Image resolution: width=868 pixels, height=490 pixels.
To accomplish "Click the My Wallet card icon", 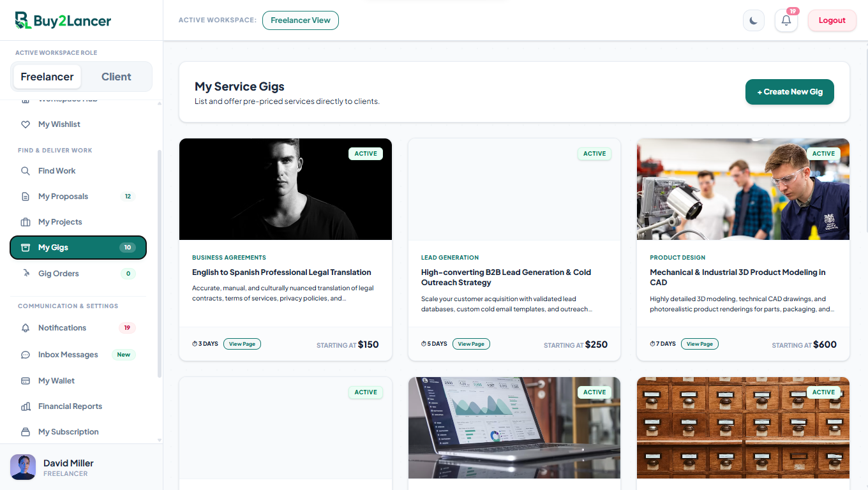I will coord(26,381).
